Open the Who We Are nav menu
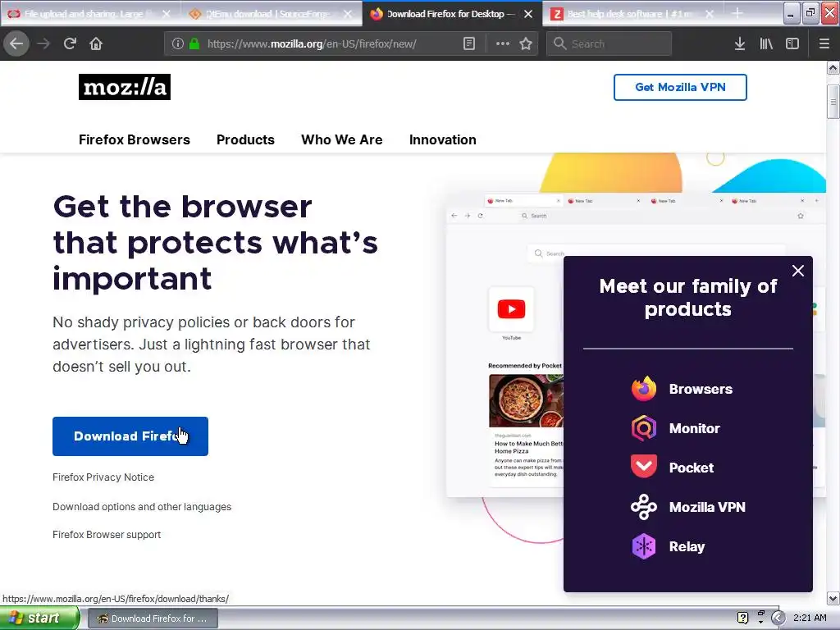This screenshot has width=840, height=630. [342, 139]
